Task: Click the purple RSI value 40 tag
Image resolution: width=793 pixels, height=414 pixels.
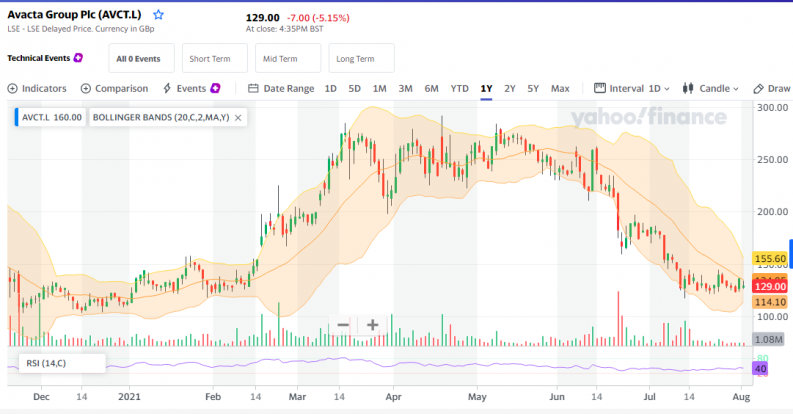Action: [x=761, y=369]
